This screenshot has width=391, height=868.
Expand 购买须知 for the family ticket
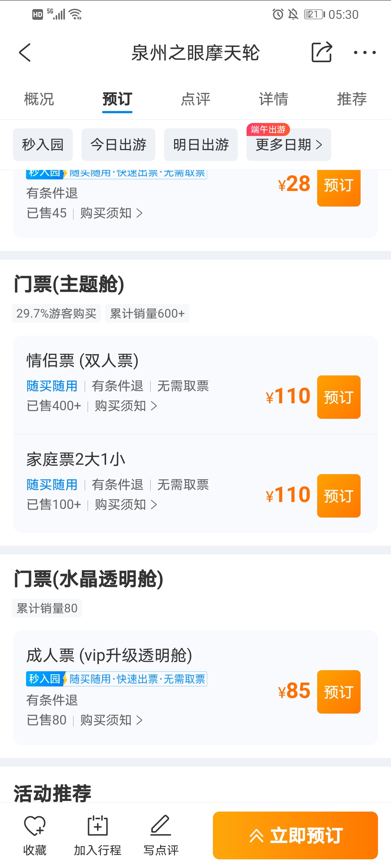coord(126,505)
